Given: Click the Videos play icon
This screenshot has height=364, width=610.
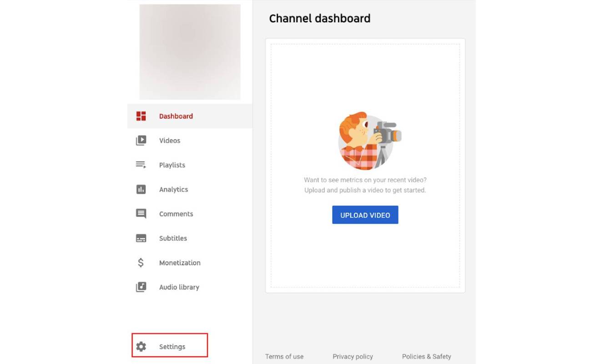Looking at the screenshot, I should point(141,141).
